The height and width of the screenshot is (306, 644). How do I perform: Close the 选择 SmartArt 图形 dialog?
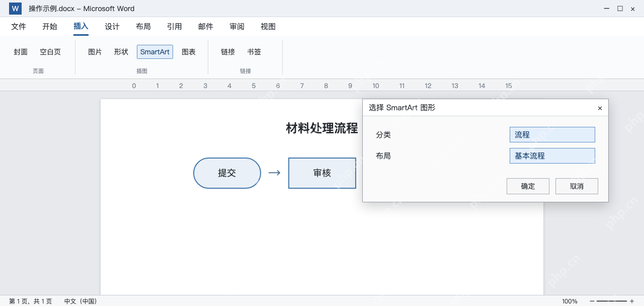600,108
